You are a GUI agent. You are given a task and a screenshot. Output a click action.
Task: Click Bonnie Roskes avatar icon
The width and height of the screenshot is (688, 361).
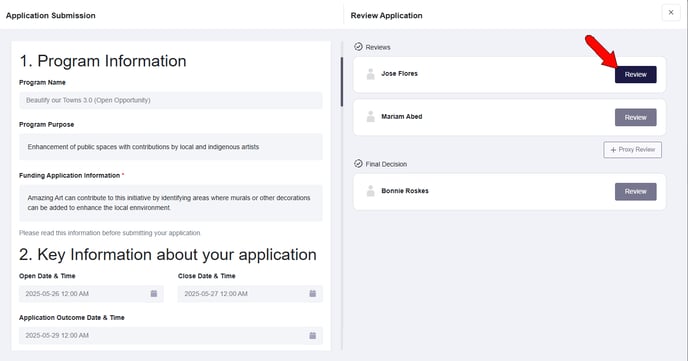(x=370, y=191)
